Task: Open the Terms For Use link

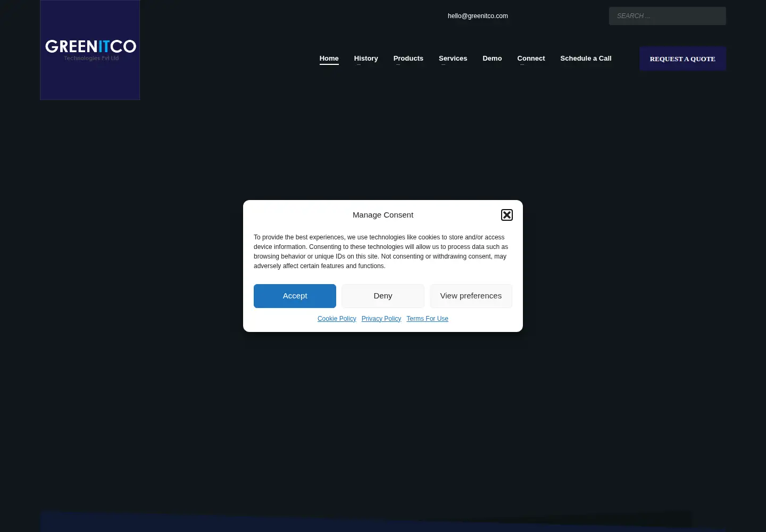Action: 428,319
